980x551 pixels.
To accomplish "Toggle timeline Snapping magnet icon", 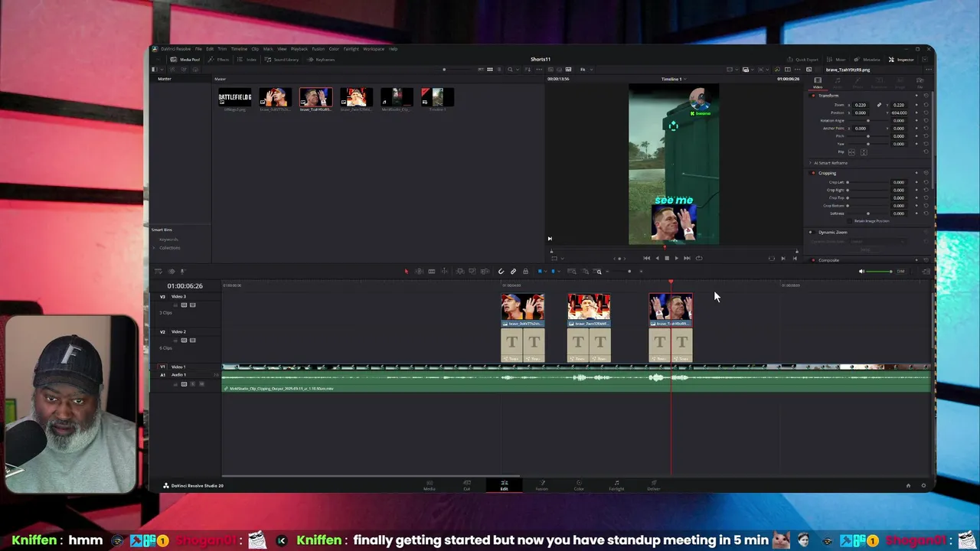I will coord(501,271).
